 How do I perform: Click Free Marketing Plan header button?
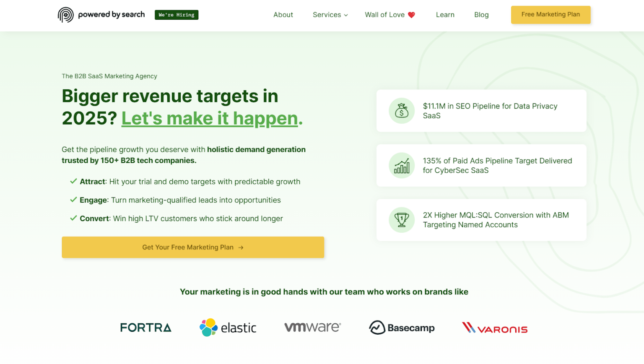pyautogui.click(x=550, y=15)
